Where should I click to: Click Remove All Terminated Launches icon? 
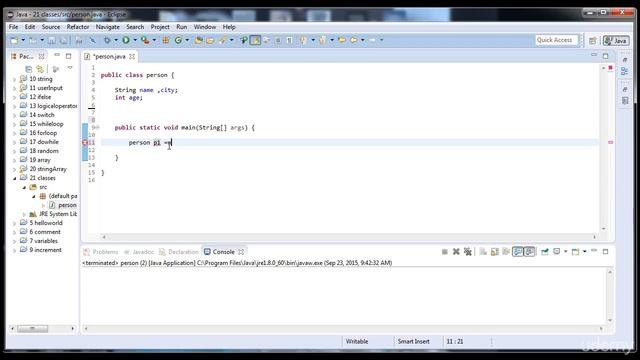[x=468, y=252]
